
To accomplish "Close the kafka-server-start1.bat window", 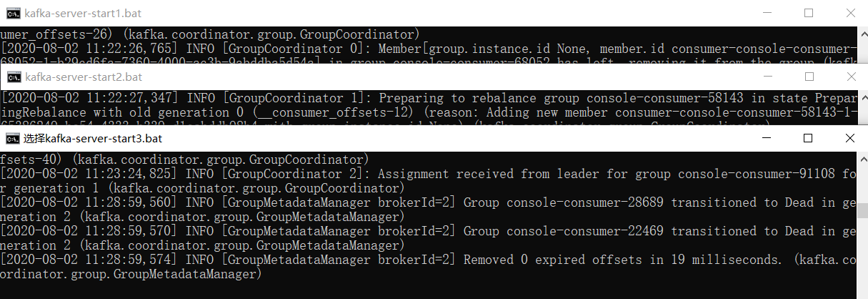I will pyautogui.click(x=850, y=13).
